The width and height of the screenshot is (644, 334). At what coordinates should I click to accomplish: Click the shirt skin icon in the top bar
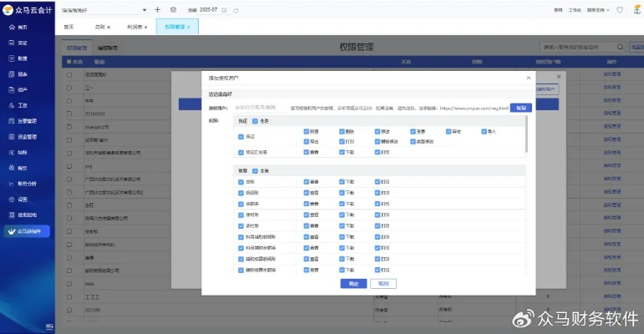click(x=620, y=10)
